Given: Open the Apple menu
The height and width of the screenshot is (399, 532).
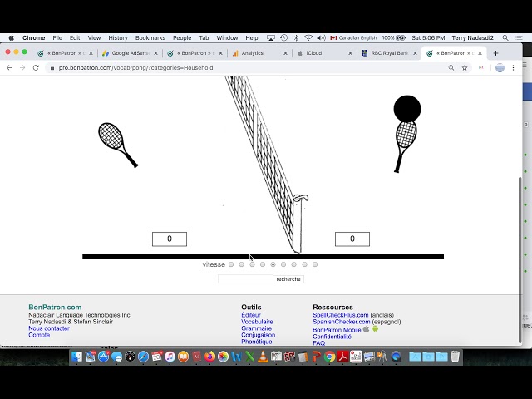Looking at the screenshot, I should click(11, 37).
